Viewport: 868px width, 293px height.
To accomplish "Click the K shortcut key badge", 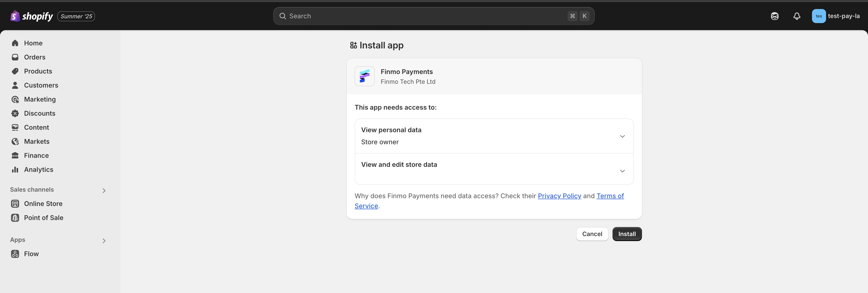I will (585, 16).
